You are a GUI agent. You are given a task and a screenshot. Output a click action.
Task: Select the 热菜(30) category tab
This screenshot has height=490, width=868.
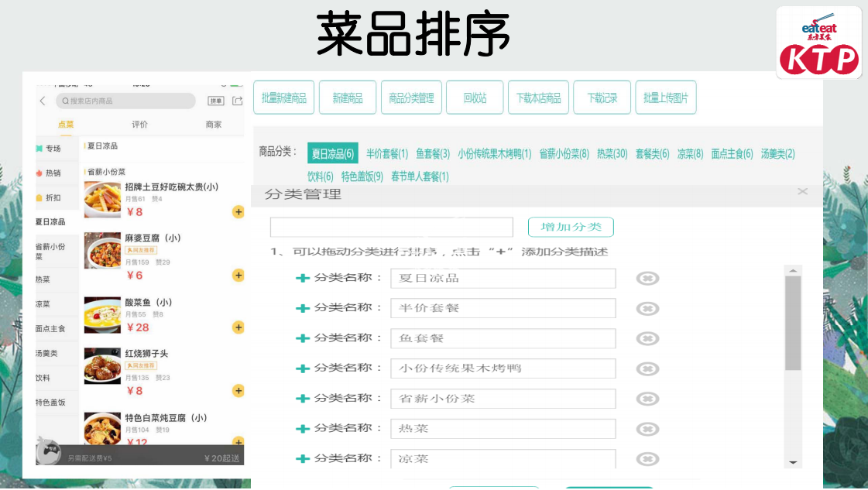tap(612, 154)
